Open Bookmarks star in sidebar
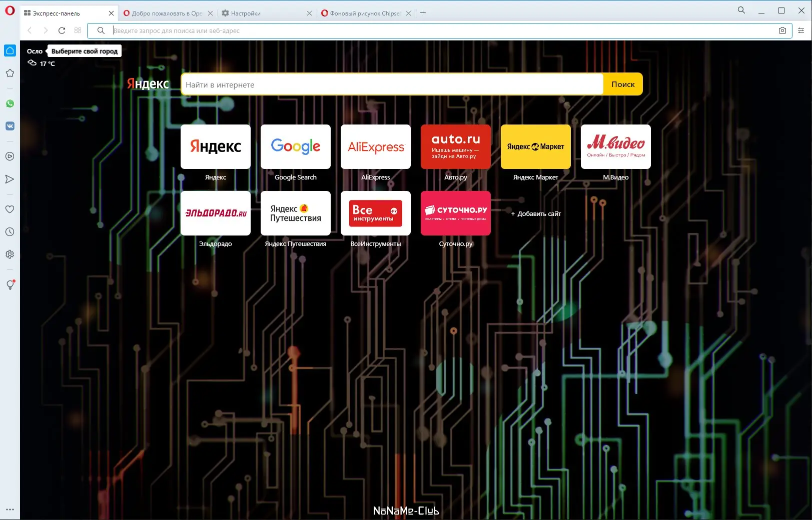Screen dimensions: 812x520 pos(10,73)
